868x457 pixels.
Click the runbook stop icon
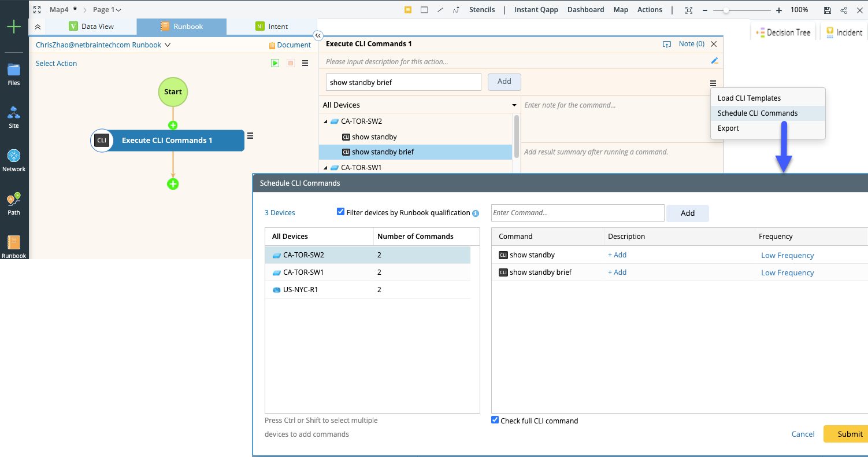[291, 63]
